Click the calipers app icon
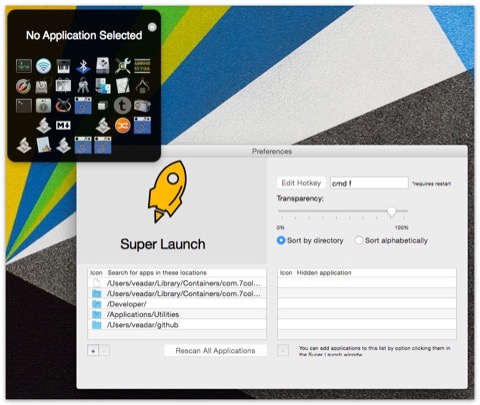Viewport: 480px width, 405px height. point(142,86)
